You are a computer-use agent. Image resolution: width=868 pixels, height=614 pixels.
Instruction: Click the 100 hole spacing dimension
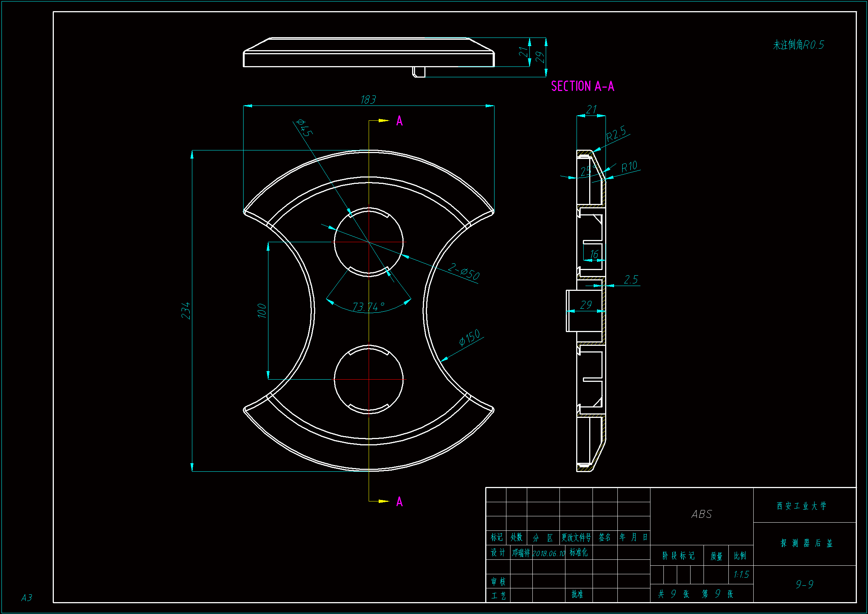click(262, 311)
